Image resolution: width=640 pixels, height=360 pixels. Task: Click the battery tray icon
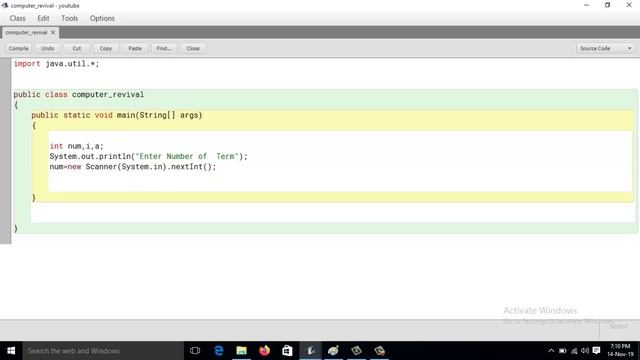pyautogui.click(x=562, y=351)
